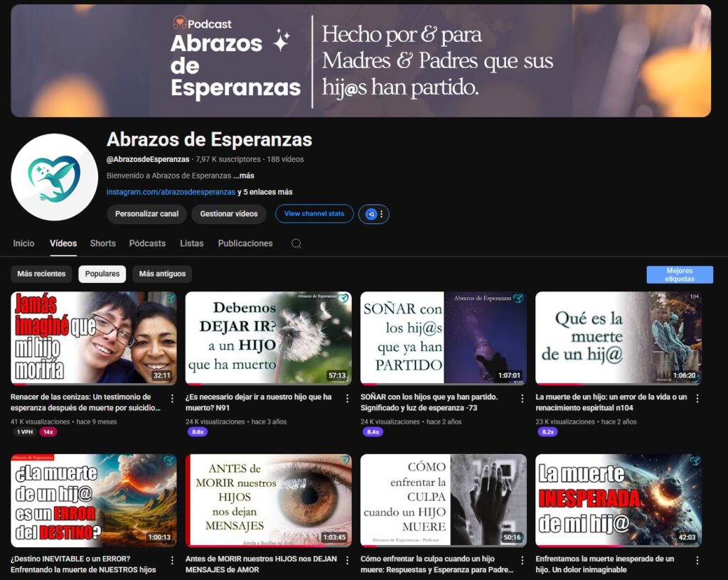Open the three-dot menu beside the vidIQ icon
Screen dimensions: 728x580
tap(382, 214)
